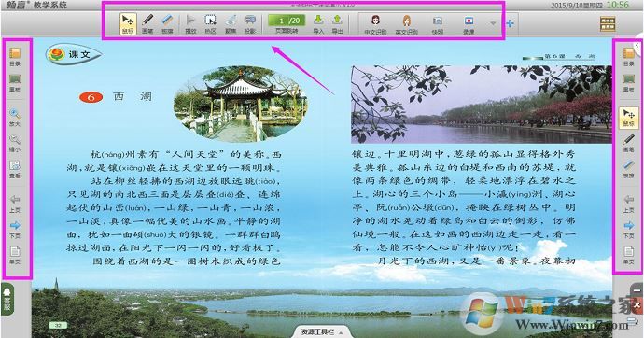
Task: Click the 导入 import icon
Action: pyautogui.click(x=318, y=23)
